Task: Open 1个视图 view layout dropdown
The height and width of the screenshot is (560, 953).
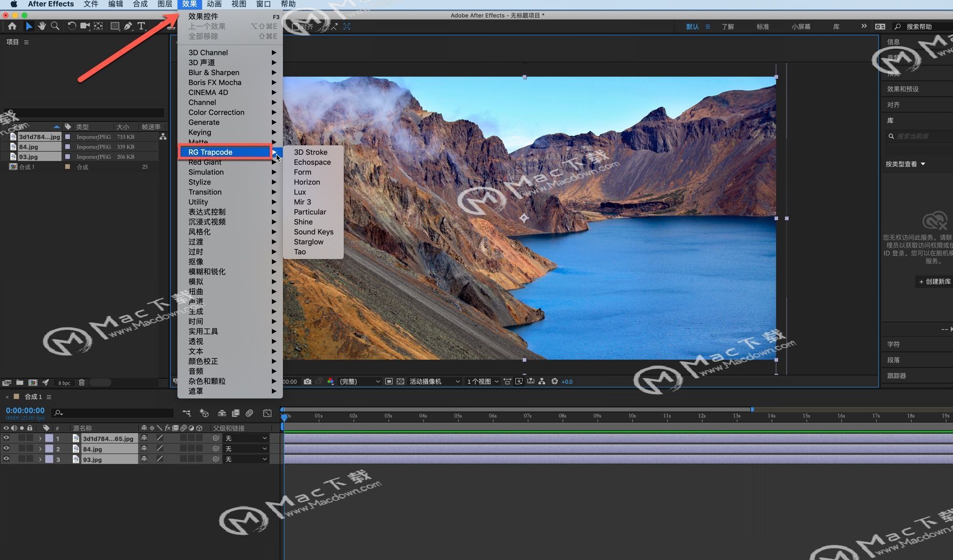Action: pos(483,382)
